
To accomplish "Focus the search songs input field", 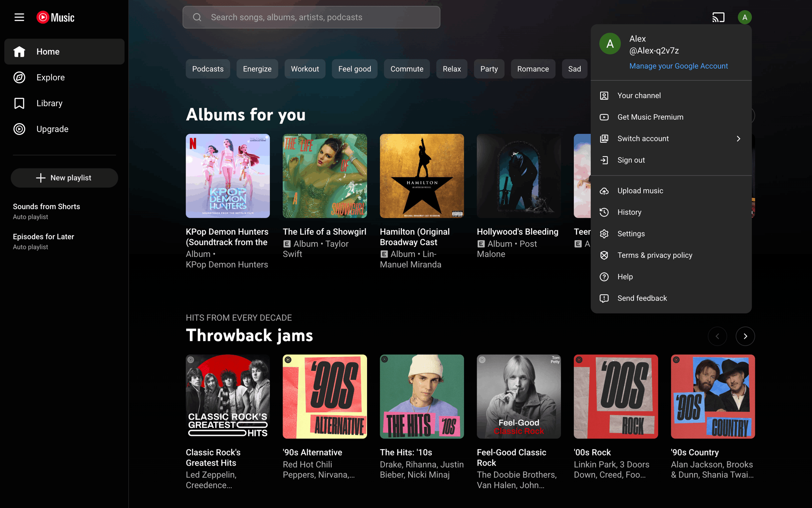I will click(311, 17).
